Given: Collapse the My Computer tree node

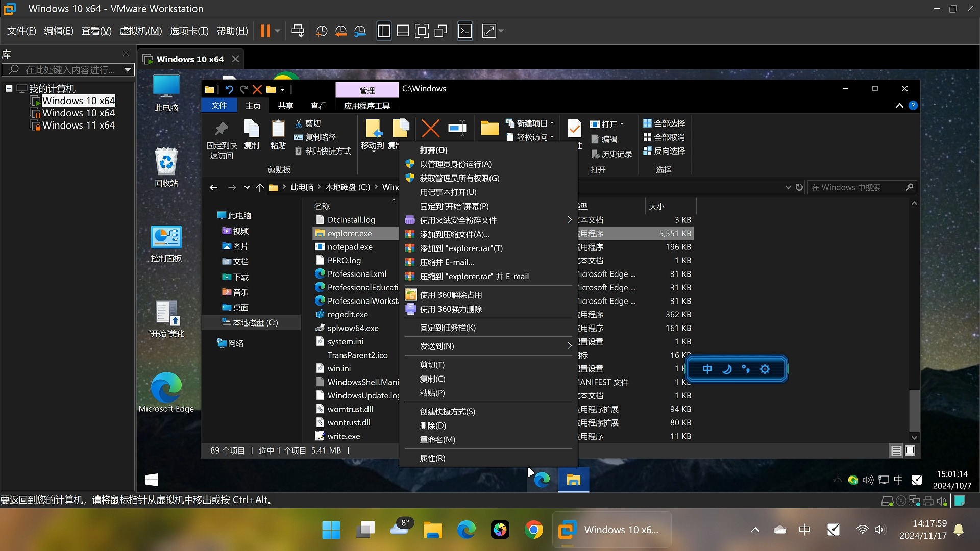Looking at the screenshot, I should coord(9,88).
